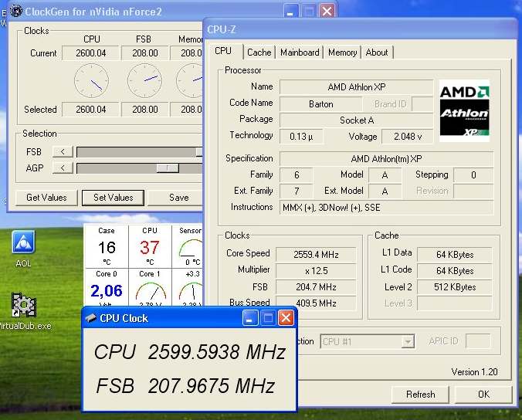This screenshot has width=522, height=420.
Task: Click the AMD Athlon XP name field
Action: [357, 87]
